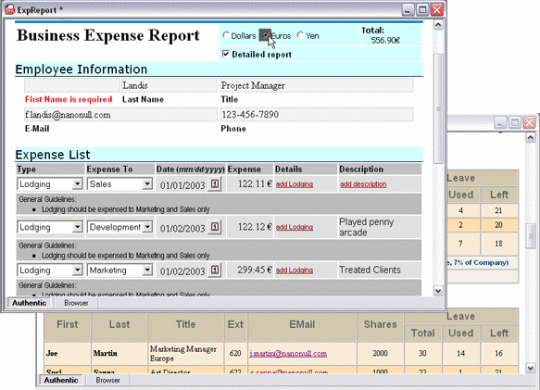Image resolution: width=540 pixels, height=390 pixels.
Task: Open j.martin@nanonull.com email link
Action: [x=288, y=353]
